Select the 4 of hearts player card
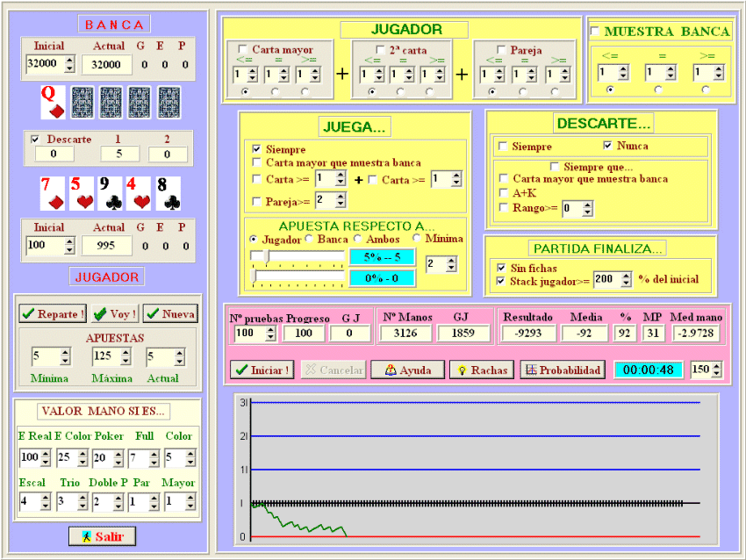The width and height of the screenshot is (746, 560). (x=140, y=193)
